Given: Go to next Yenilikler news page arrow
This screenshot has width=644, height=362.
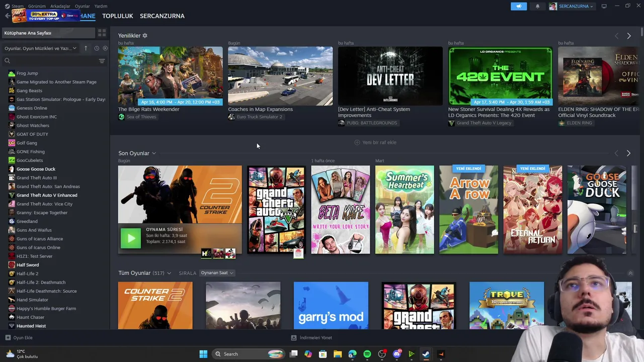Looking at the screenshot, I should [x=629, y=36].
